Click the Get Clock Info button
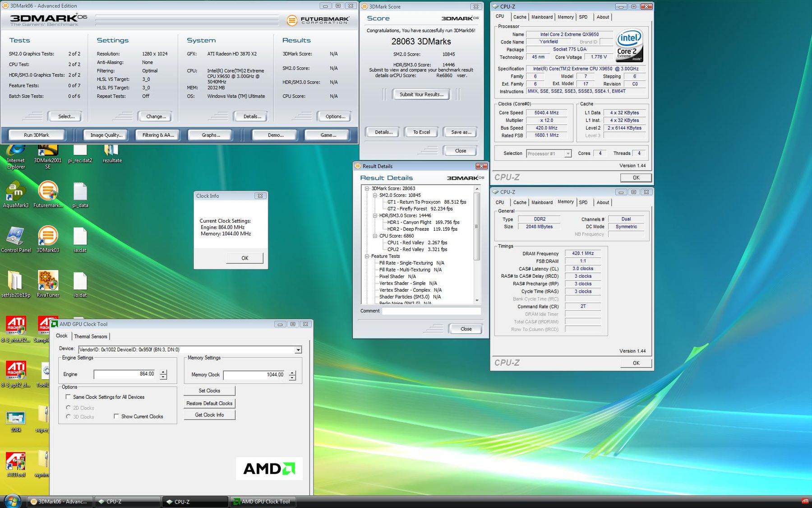This screenshot has width=812, height=508. pyautogui.click(x=209, y=415)
